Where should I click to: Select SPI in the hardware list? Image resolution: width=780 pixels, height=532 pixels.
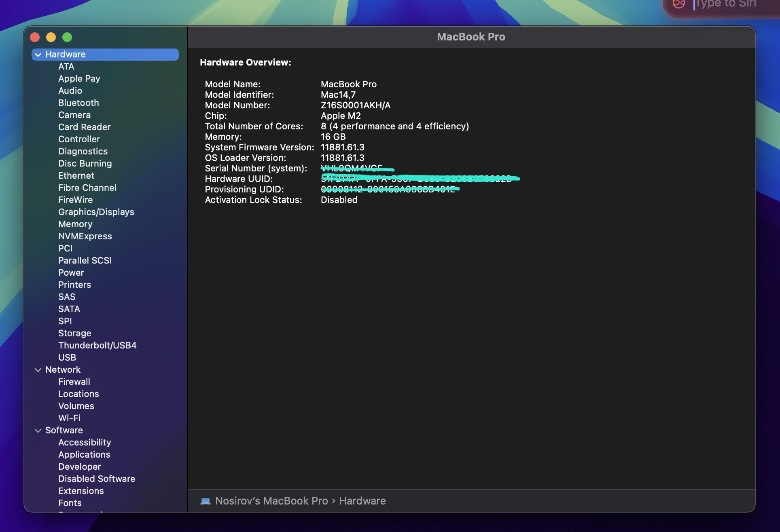65,321
